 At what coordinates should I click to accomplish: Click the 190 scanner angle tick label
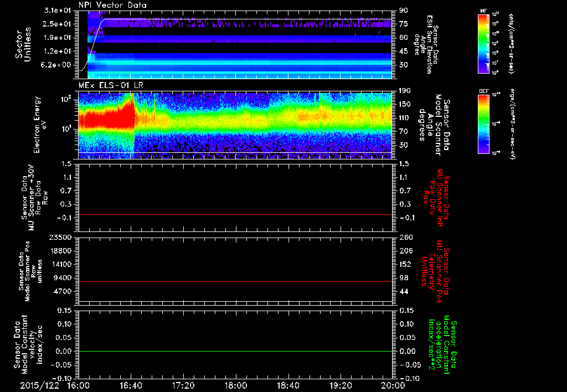(405, 91)
